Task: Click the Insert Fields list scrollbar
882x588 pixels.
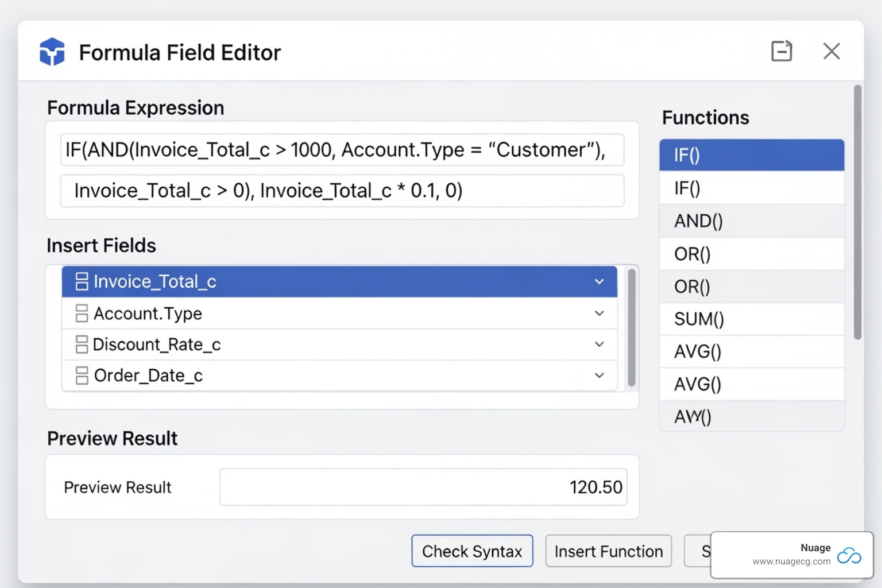Action: 632,327
